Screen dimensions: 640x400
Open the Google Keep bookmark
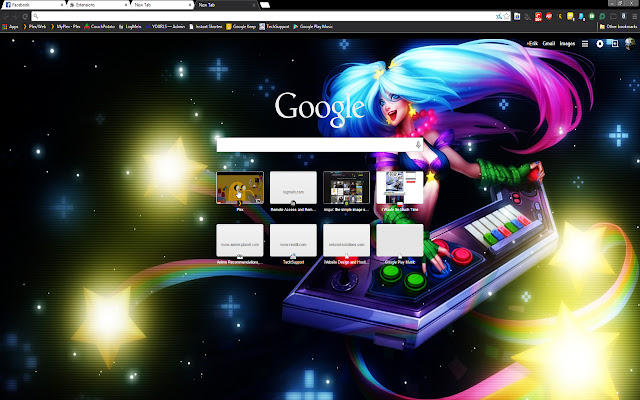click(241, 27)
